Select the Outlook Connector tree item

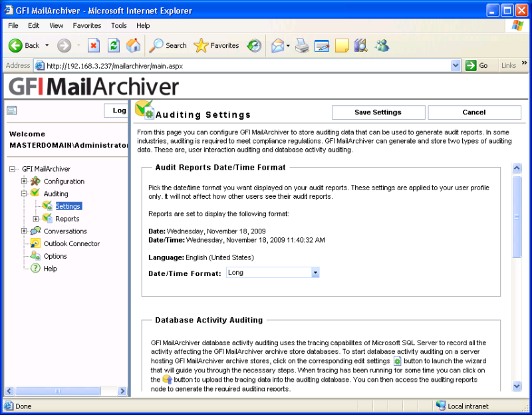[x=72, y=243]
